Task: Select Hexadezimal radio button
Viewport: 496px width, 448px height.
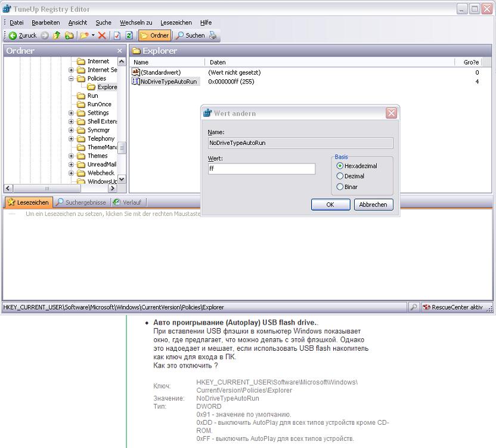Action: point(340,166)
